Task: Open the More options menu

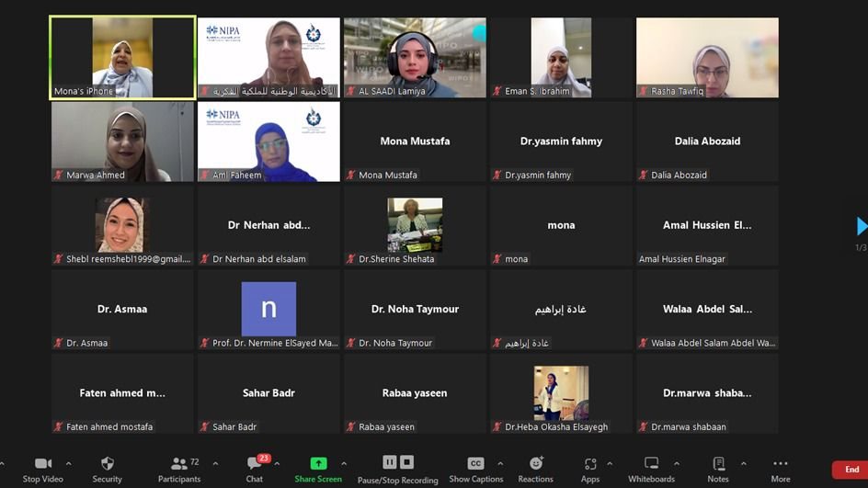Action: [780, 464]
